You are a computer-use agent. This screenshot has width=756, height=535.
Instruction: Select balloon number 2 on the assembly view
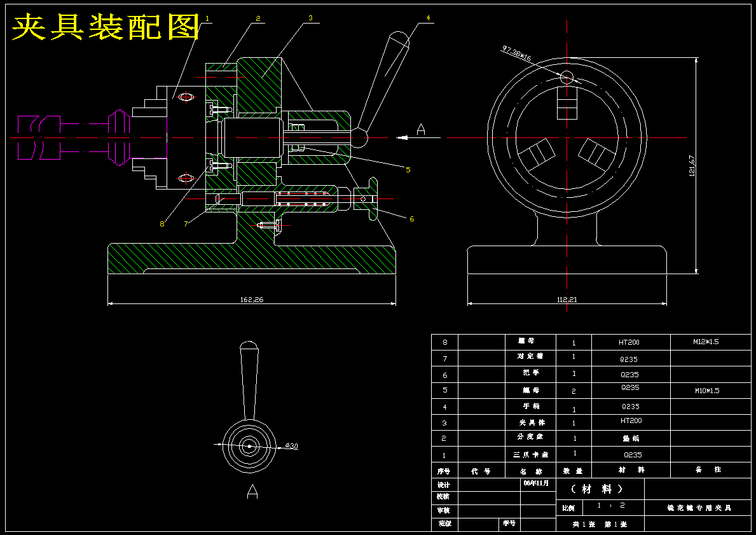pyautogui.click(x=258, y=18)
